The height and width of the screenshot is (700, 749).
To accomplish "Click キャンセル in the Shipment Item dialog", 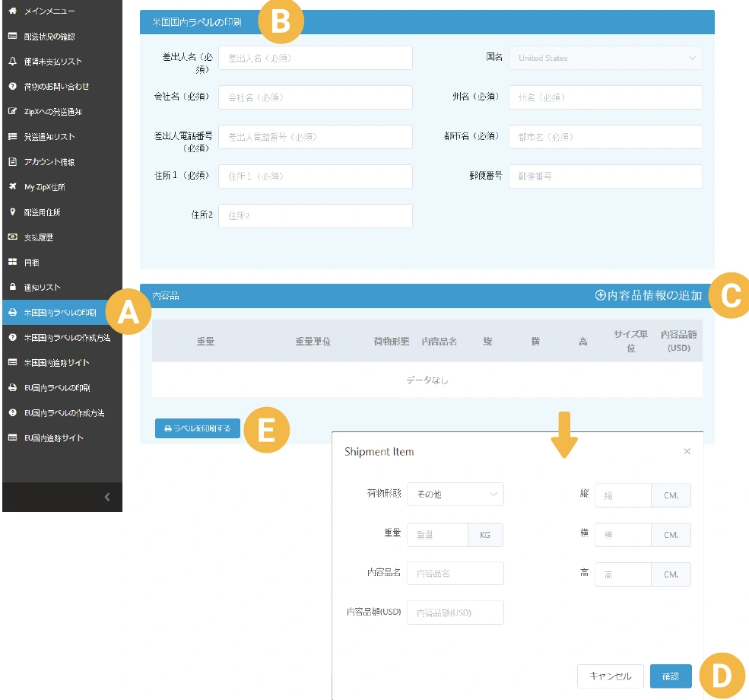I will coord(610,676).
